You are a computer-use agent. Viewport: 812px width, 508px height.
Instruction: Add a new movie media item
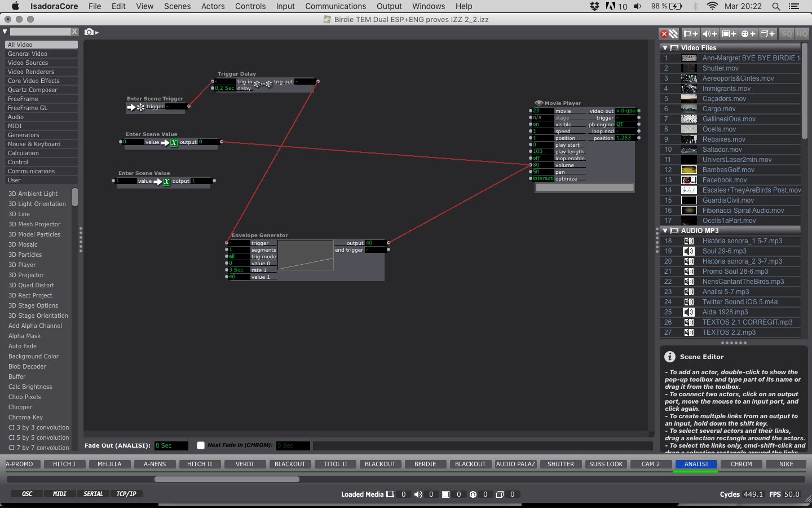click(691, 34)
